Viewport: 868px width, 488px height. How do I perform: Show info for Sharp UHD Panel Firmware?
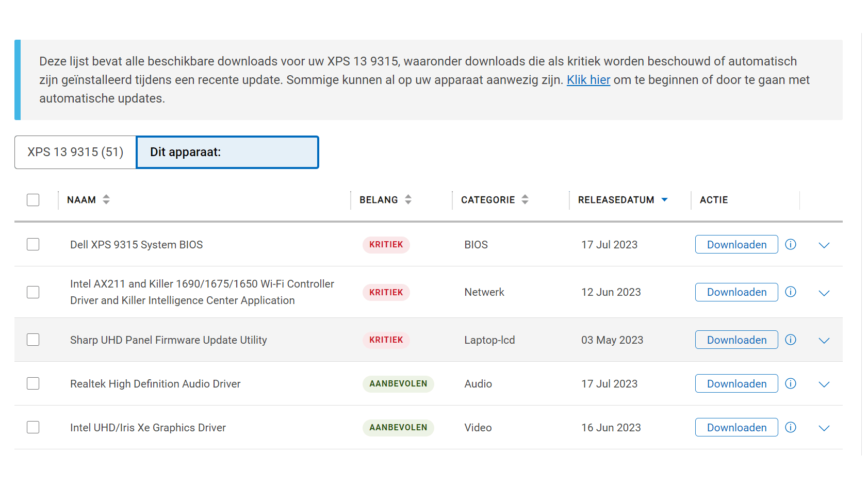point(791,340)
